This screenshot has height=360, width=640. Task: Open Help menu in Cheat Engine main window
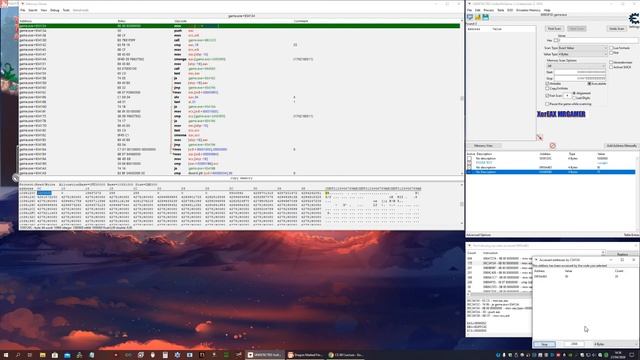[x=547, y=10]
